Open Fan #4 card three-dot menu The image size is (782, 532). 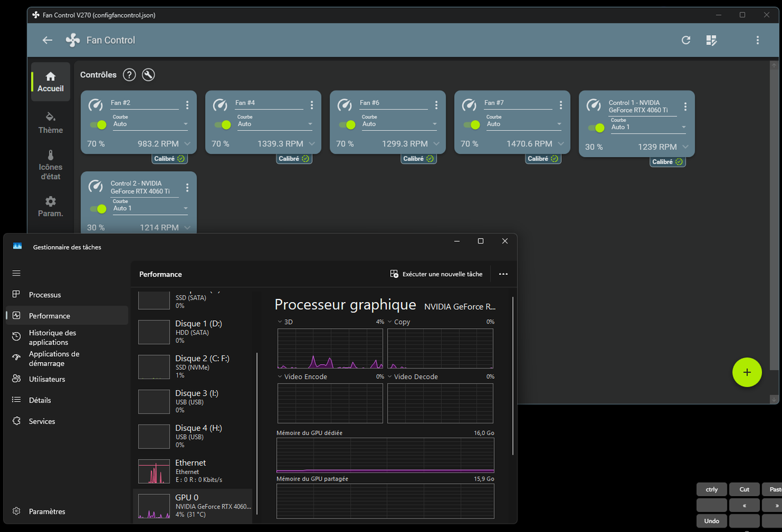312,105
